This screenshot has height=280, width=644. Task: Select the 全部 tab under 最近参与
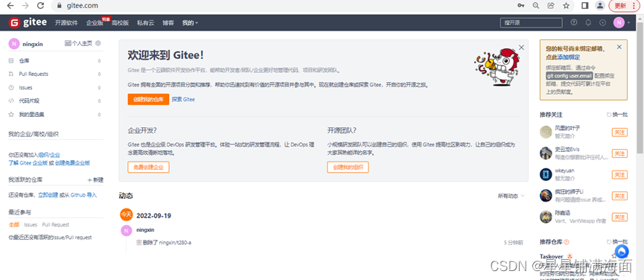14,225
